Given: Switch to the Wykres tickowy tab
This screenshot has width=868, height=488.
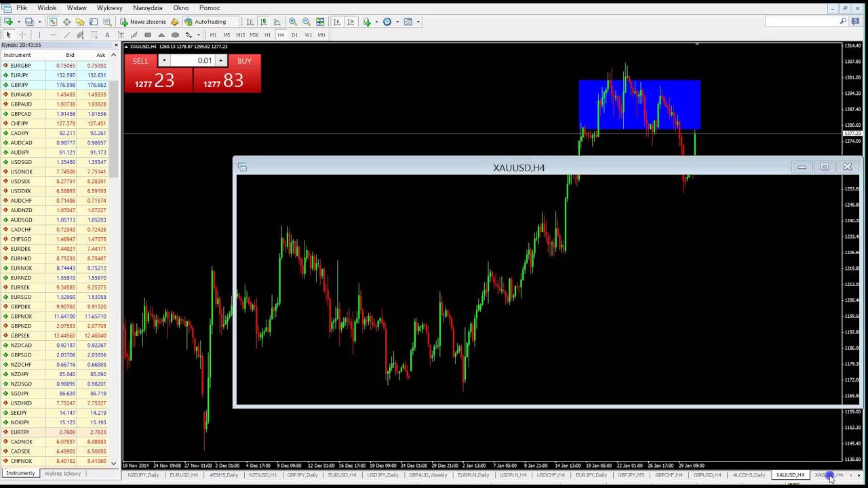Looking at the screenshot, I should 62,474.
